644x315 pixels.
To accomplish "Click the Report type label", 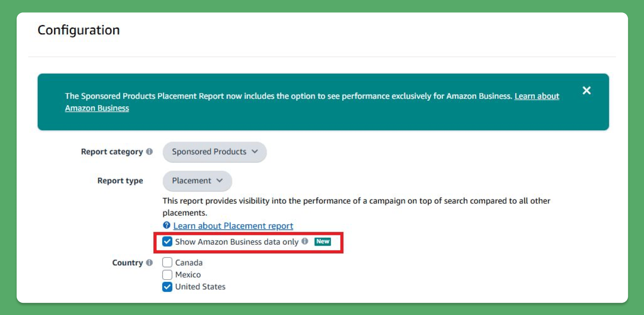I will [120, 181].
